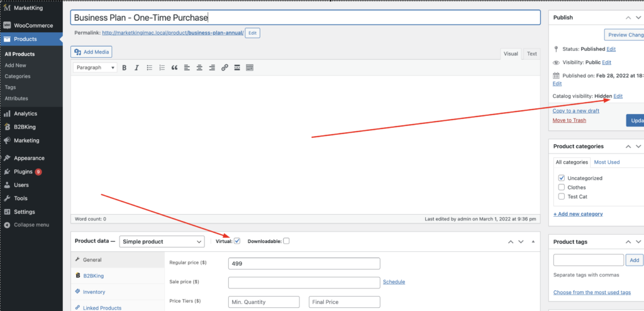Image resolution: width=644 pixels, height=311 pixels.
Task: Insert or edit link icon
Action: tap(225, 68)
